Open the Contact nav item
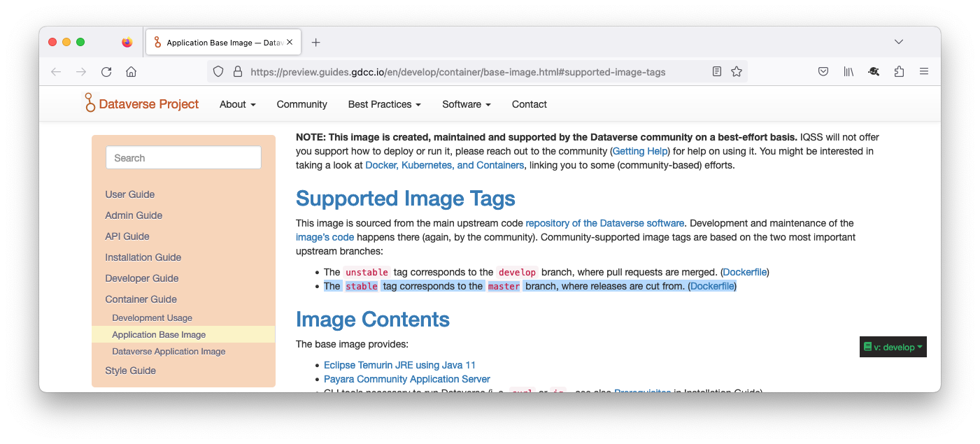Screen dimensions: 980x444 pyautogui.click(x=530, y=104)
